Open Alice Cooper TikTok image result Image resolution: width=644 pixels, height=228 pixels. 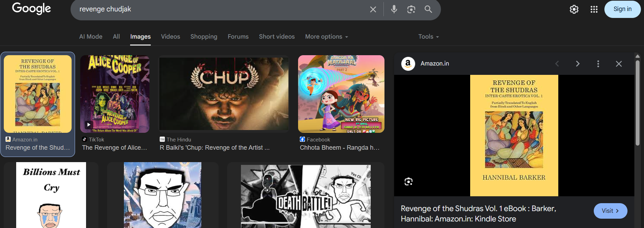pos(115,94)
